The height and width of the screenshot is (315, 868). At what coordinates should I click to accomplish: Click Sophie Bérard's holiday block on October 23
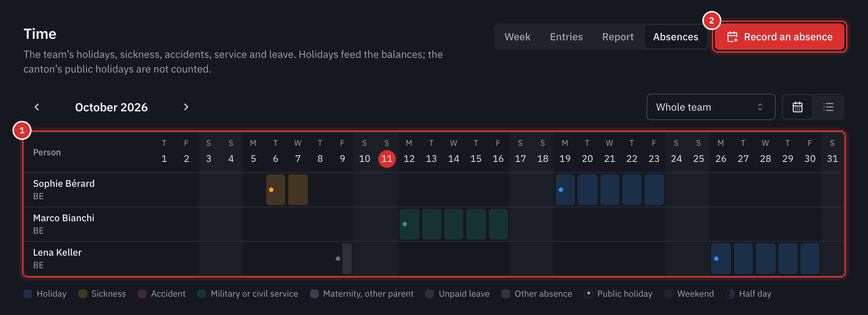pyautogui.click(x=654, y=190)
